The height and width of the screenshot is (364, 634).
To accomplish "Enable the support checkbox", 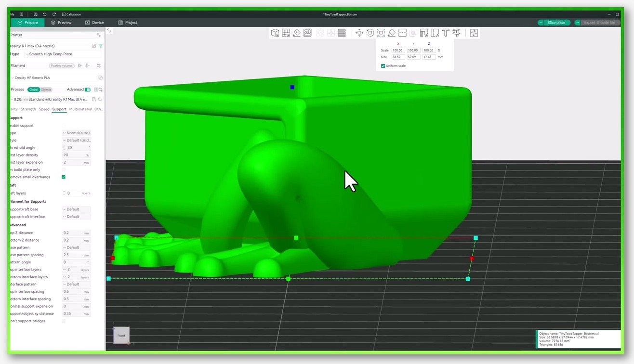I will tap(64, 126).
